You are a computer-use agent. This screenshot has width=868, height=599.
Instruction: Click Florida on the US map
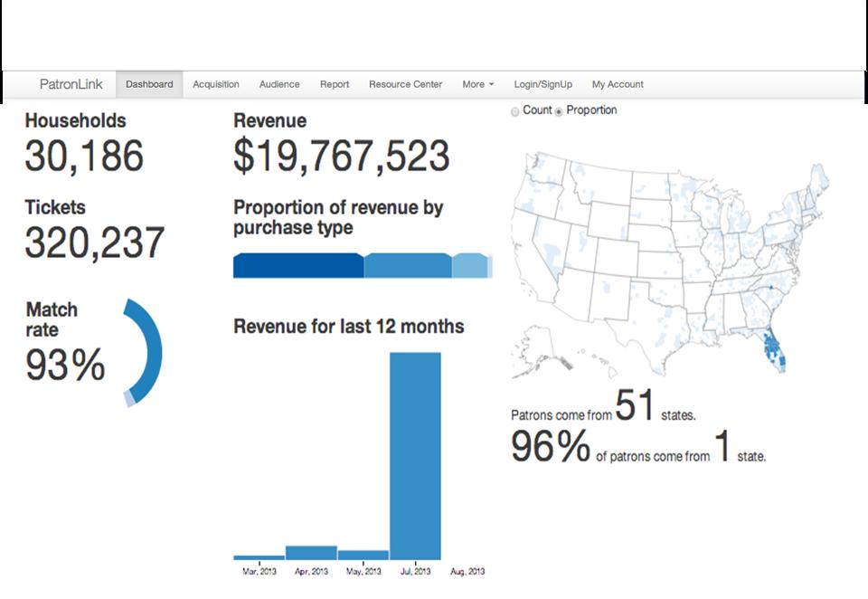(x=775, y=351)
